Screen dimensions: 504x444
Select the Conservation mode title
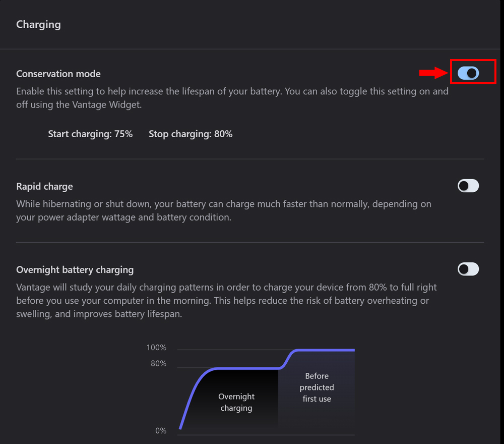click(x=58, y=74)
